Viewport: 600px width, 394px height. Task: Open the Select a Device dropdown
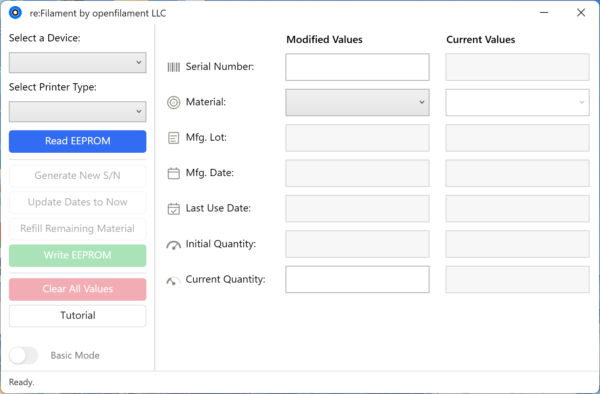78,62
